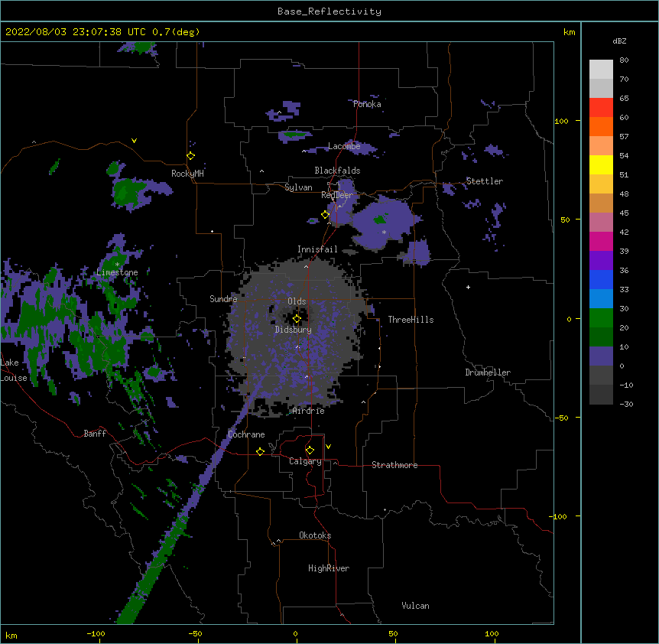Select the Vulcan label
This screenshot has height=644, width=659.
coord(415,606)
